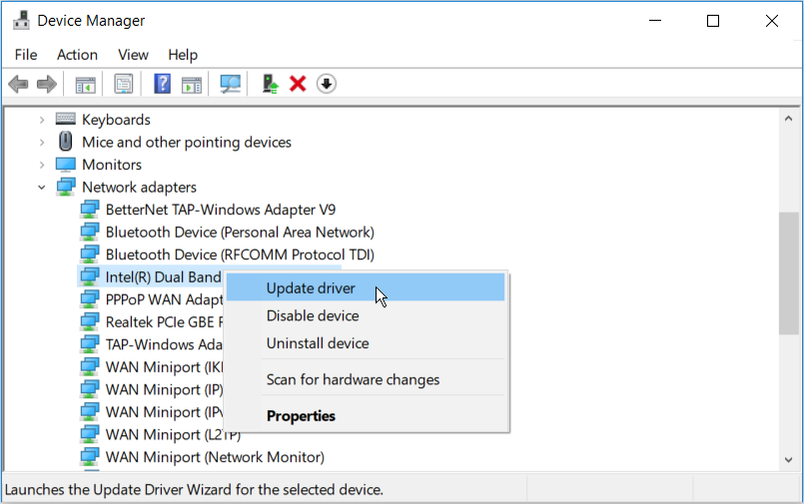Viewport: 804px width, 504px height.
Task: Expand Mice and other pointing devices
Action: coord(42,142)
